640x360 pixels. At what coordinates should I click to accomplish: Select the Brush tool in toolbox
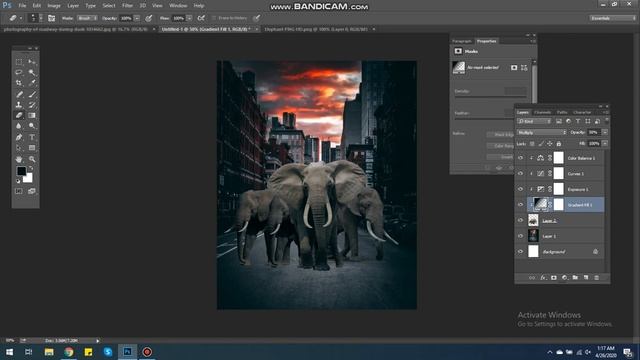pos(32,94)
